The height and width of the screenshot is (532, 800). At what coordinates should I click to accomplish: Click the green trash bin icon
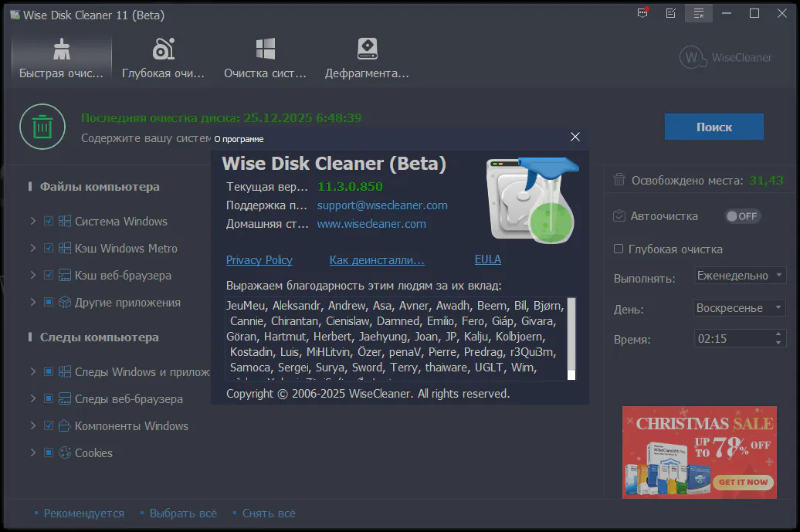pos(42,127)
